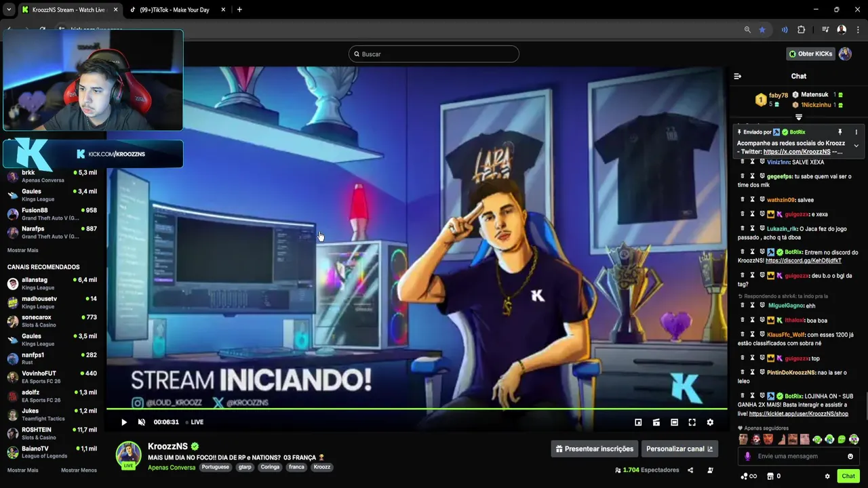Enter fullscreen on the video player
Image resolution: width=868 pixels, height=488 pixels.
[692, 422]
